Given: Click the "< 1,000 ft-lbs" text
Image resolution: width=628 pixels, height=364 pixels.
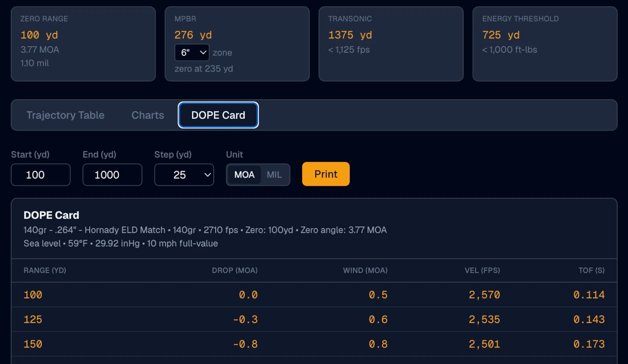Looking at the screenshot, I should pyautogui.click(x=509, y=50).
